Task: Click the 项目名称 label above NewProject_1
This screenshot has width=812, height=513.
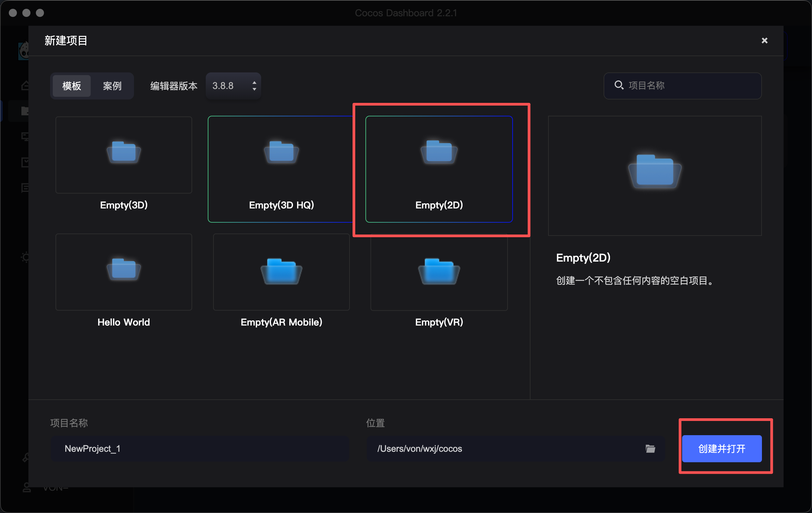Action: pos(69,423)
